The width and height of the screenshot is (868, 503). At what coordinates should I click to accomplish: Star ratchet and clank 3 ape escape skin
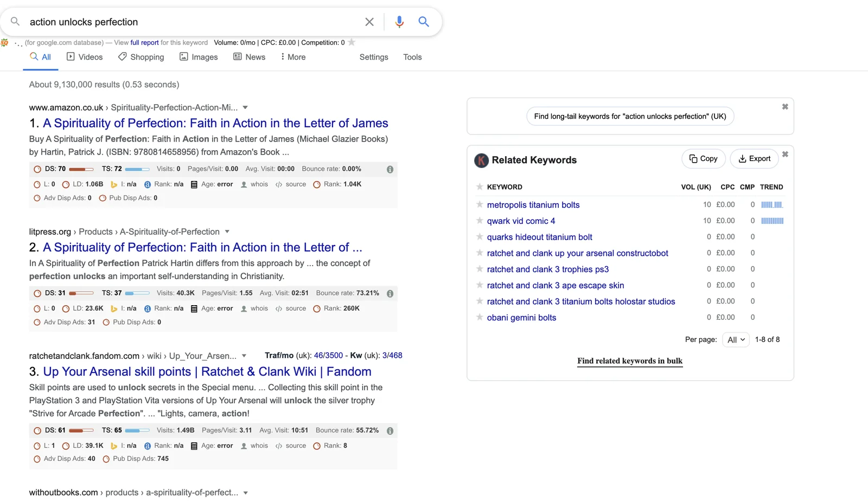tap(480, 285)
